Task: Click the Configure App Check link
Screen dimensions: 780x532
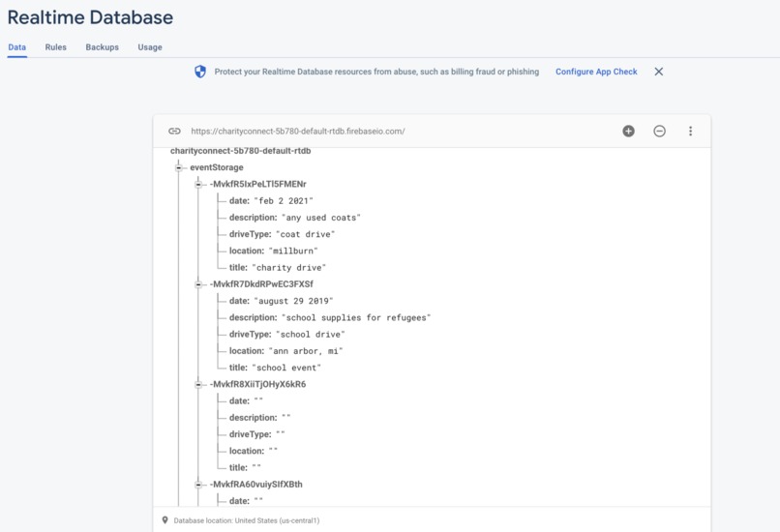Action: coord(596,72)
